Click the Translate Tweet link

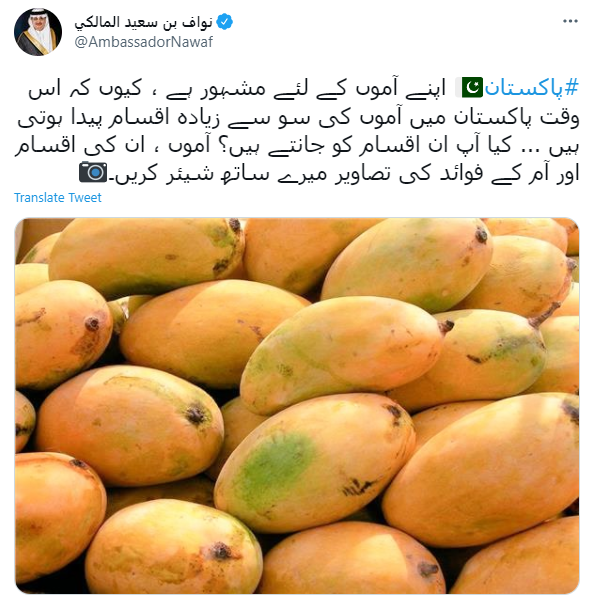58,198
